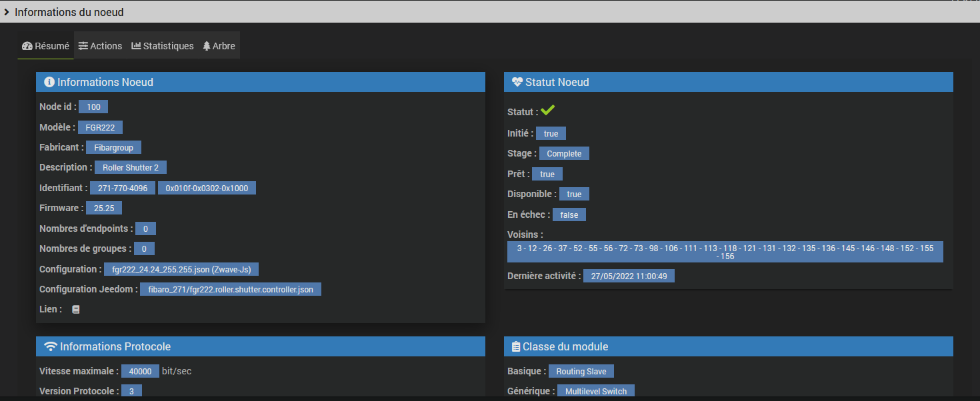Click the Voisins neighbor list
This screenshot has height=401, width=980.
pos(725,252)
